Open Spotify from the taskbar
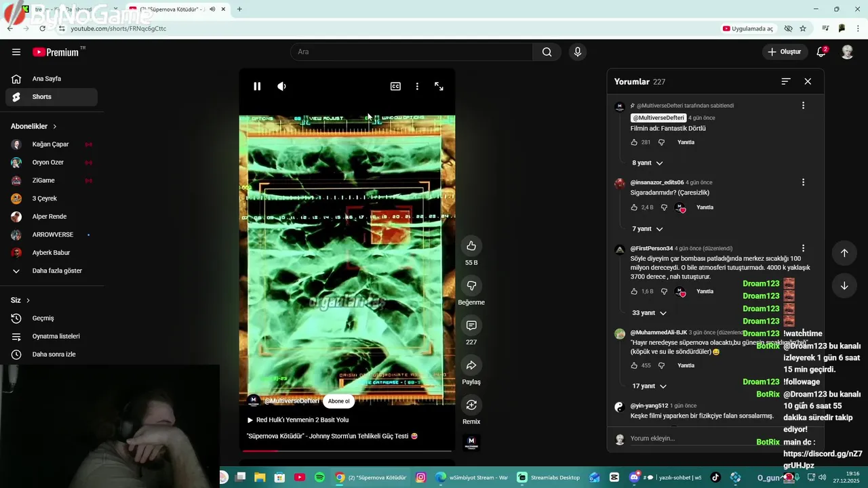Viewport: 868px width, 488px height. click(319, 477)
